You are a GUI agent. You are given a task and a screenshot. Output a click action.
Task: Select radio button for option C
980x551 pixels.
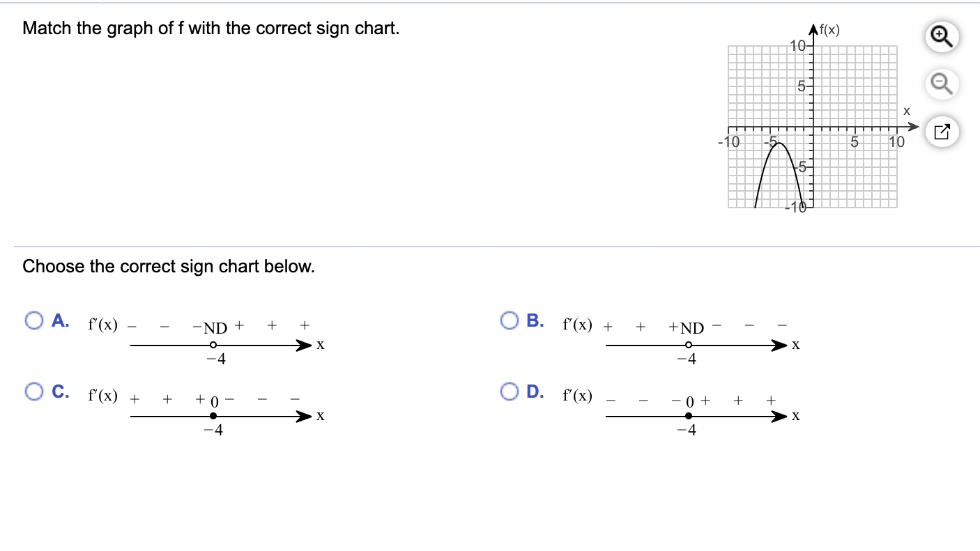pos(35,392)
